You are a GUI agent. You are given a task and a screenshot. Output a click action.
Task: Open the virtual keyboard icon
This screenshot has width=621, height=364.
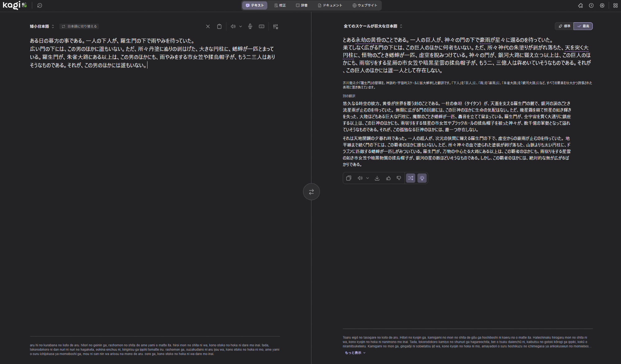coord(261,26)
